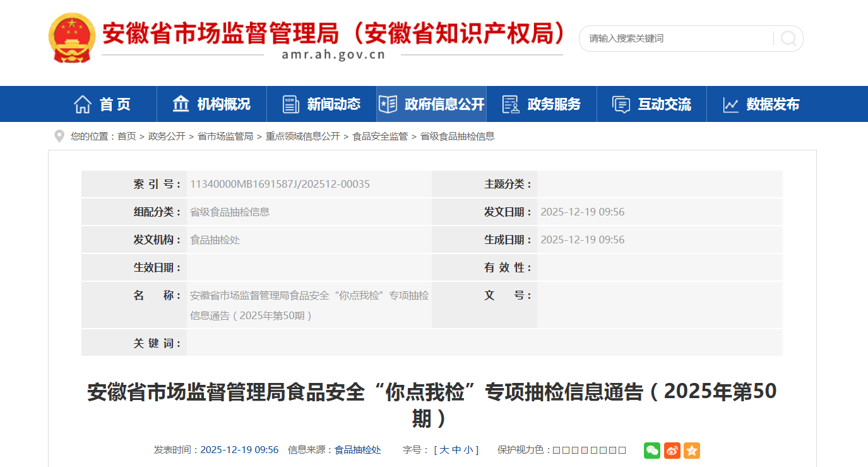Select the first eye-protection color swatch

click(556, 451)
